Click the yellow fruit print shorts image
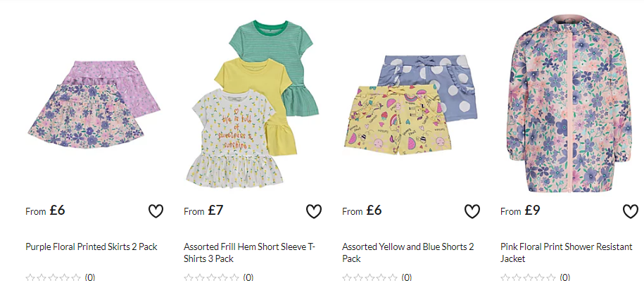644x281 pixels. click(397, 120)
